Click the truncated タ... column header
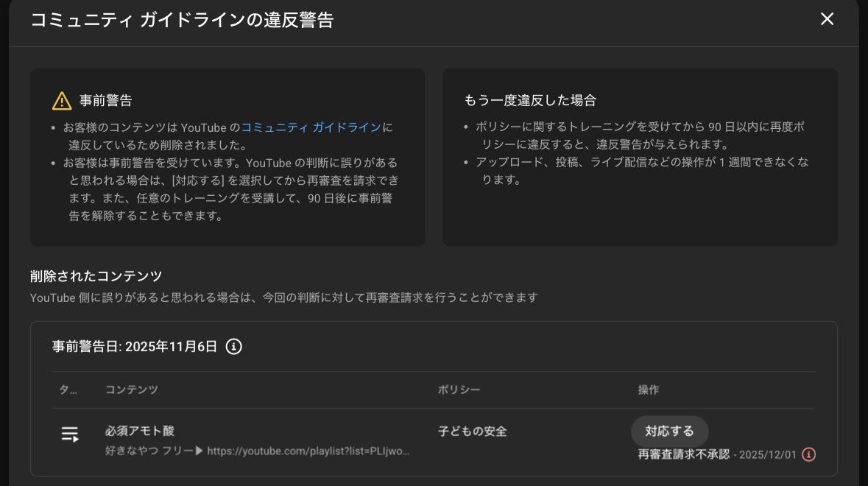 coord(68,390)
